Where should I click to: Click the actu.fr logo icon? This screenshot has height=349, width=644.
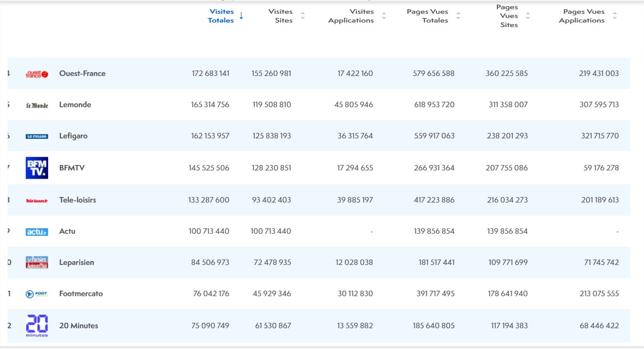click(37, 232)
